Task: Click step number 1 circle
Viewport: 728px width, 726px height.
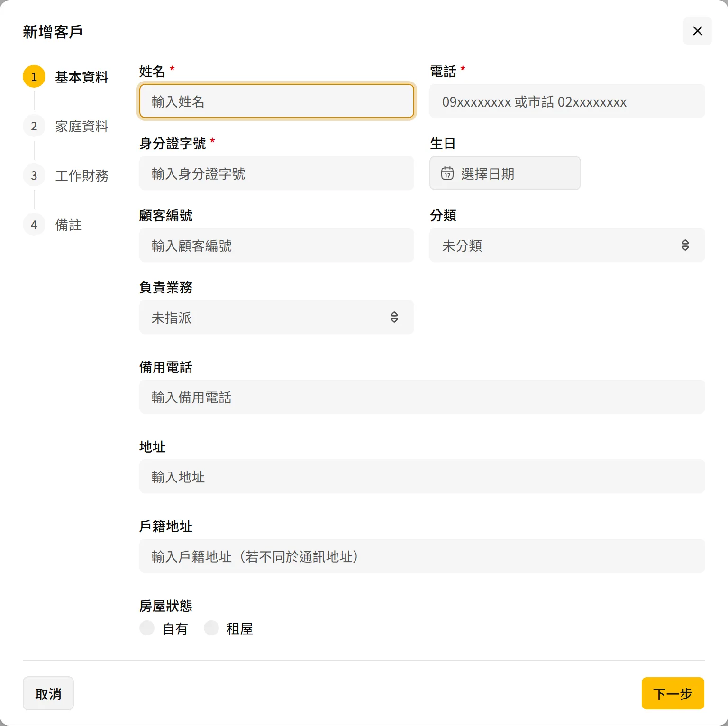Action: [x=34, y=77]
